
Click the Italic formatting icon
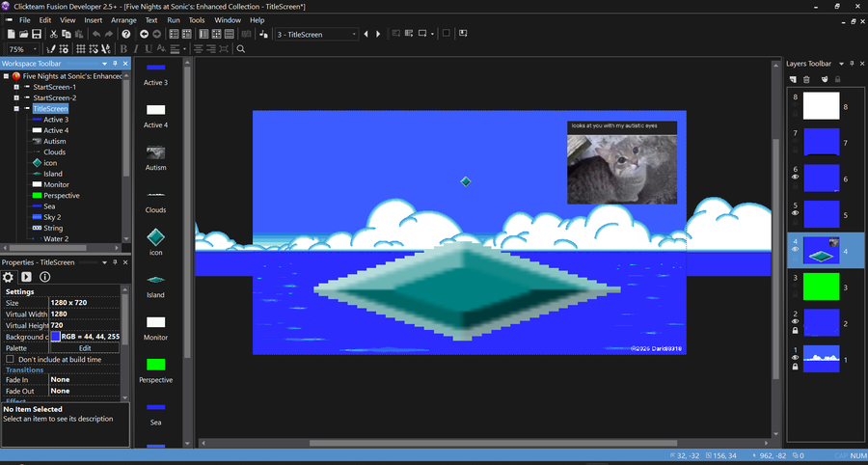(136, 48)
